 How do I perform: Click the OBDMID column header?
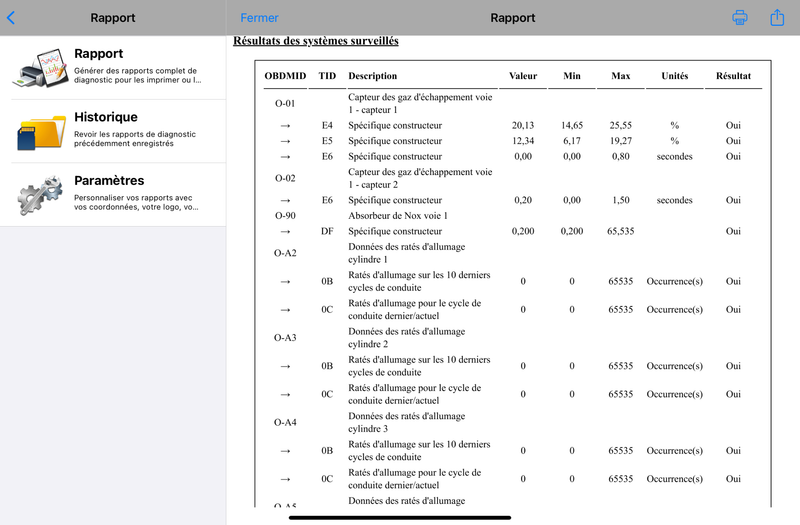click(x=285, y=76)
